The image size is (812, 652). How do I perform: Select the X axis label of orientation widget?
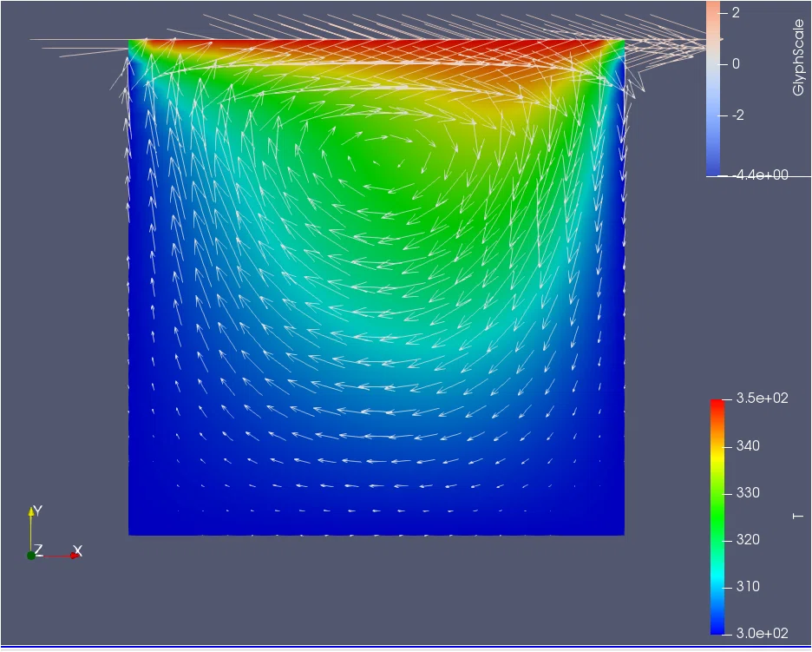[78, 550]
